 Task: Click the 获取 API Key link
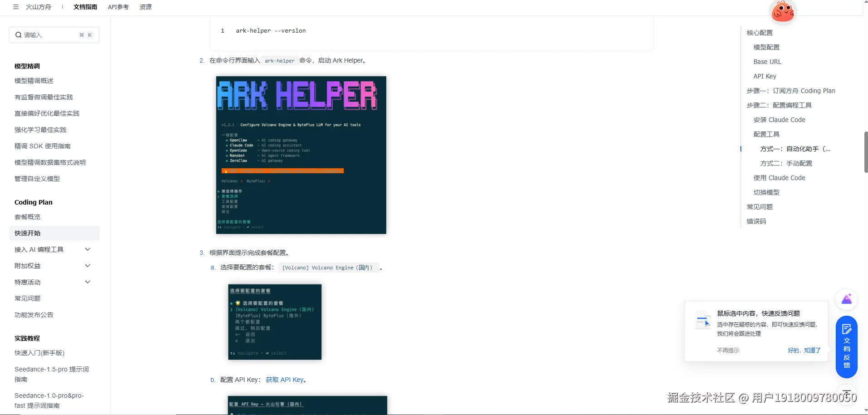285,380
